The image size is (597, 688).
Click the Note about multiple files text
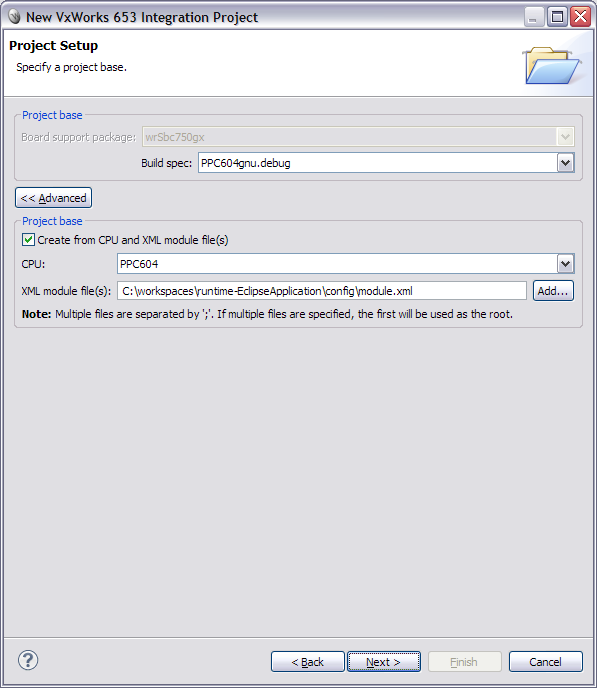(267, 314)
